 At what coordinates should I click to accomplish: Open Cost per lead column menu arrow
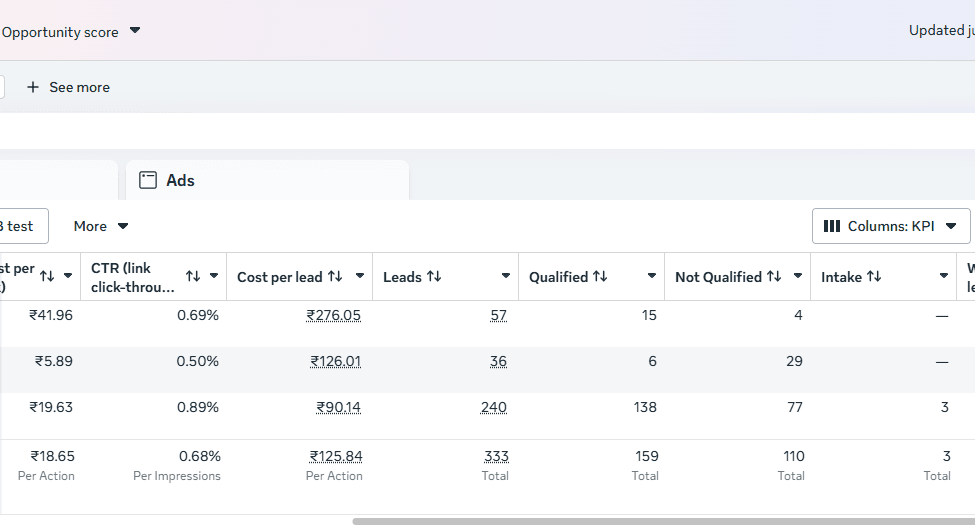[x=359, y=275]
